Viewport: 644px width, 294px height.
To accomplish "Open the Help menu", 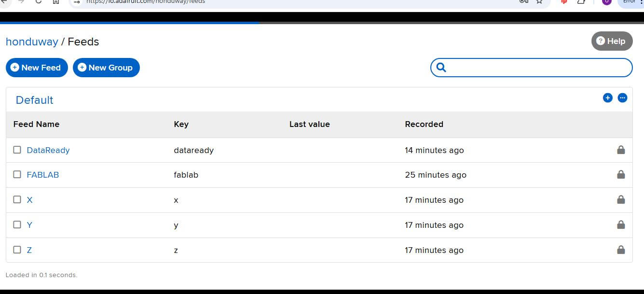I will tap(611, 41).
